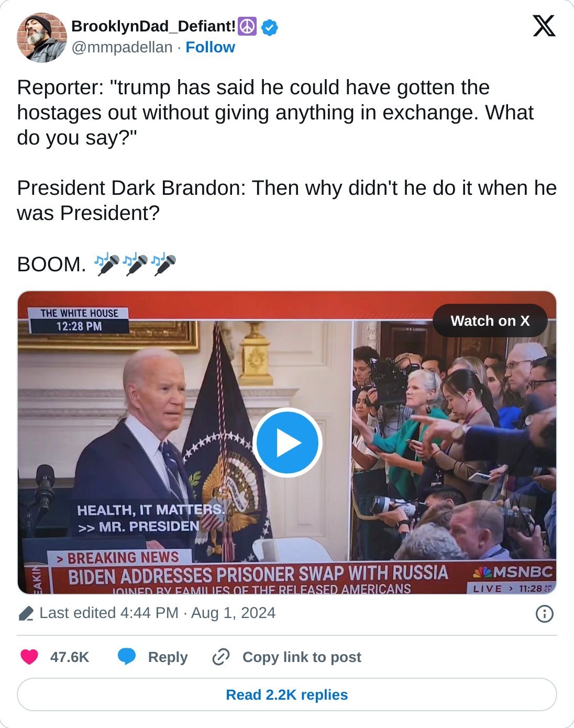This screenshot has width=574, height=728.
Task: Open the info icon beside date
Action: 545,613
